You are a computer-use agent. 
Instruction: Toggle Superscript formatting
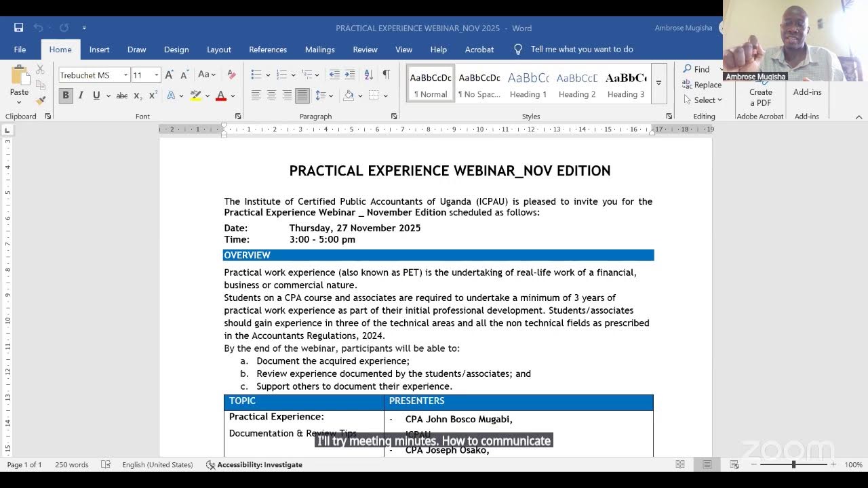click(153, 96)
